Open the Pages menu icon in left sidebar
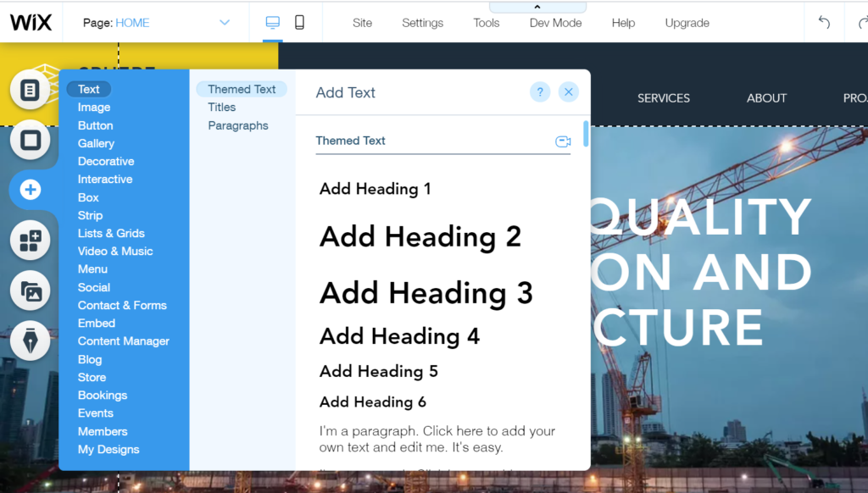 pyautogui.click(x=31, y=90)
